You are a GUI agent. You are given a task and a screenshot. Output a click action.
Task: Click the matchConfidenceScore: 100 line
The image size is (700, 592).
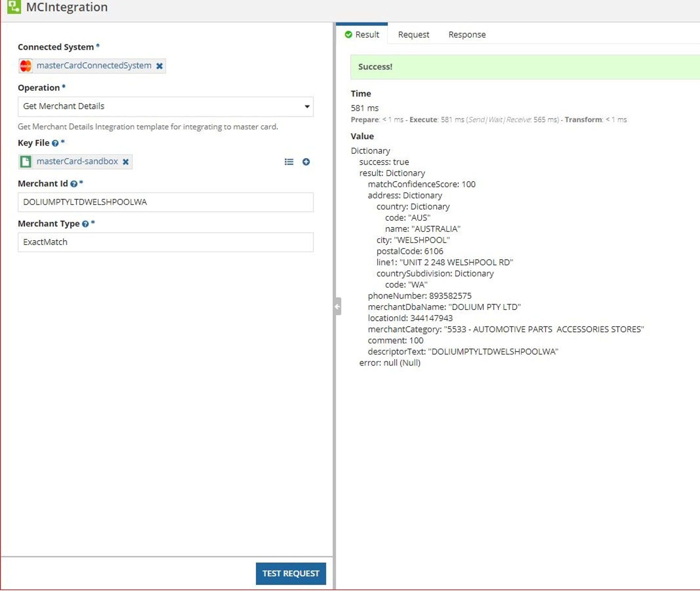point(422,184)
